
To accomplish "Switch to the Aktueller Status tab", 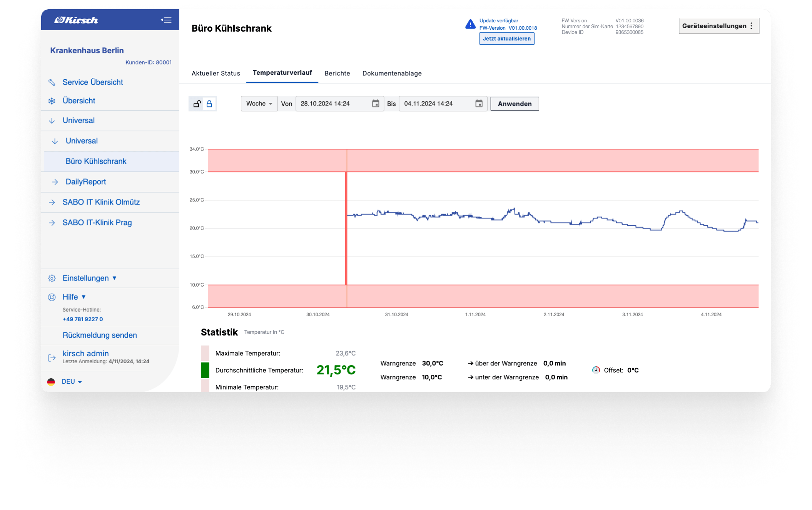I will coord(216,73).
